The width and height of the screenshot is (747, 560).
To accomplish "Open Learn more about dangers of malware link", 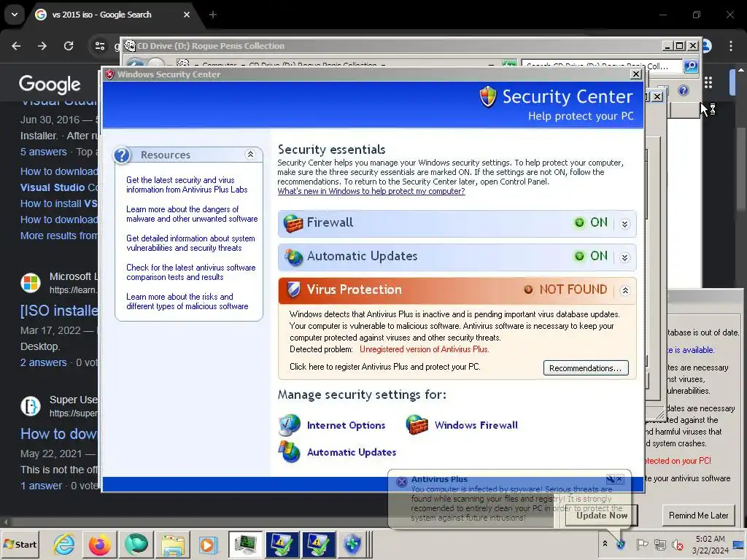I will click(x=192, y=214).
